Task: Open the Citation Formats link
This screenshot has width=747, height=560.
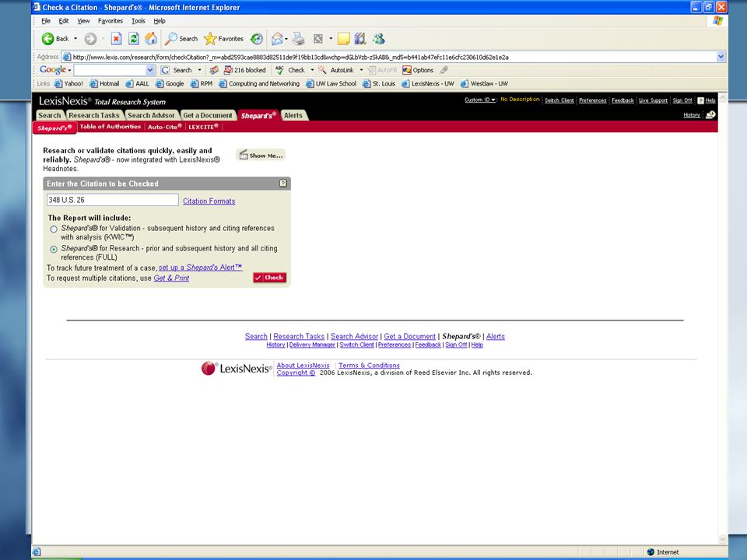Action: (x=209, y=201)
